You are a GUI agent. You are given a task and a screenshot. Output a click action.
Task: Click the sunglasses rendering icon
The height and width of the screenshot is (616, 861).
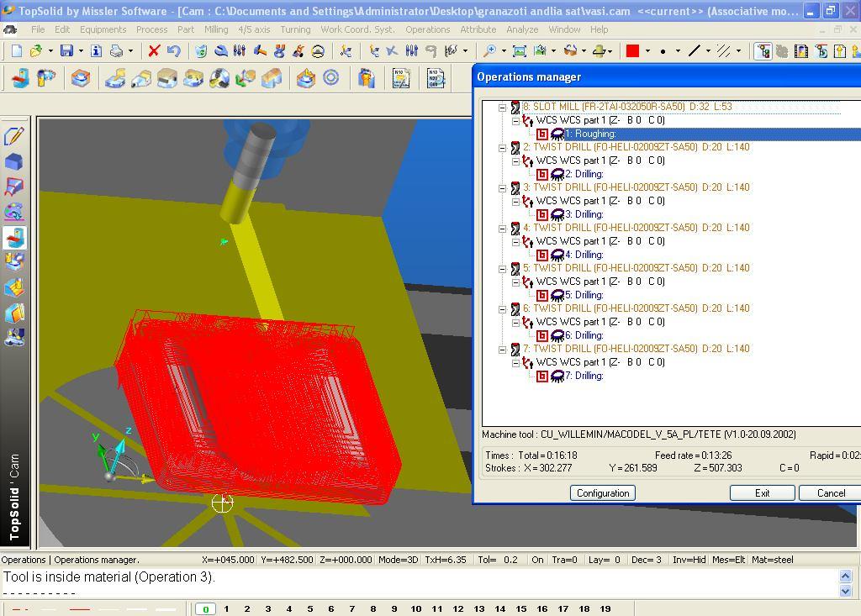click(x=571, y=51)
